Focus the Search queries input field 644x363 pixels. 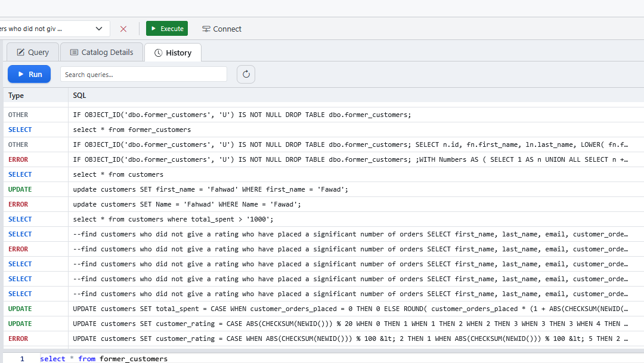point(144,75)
